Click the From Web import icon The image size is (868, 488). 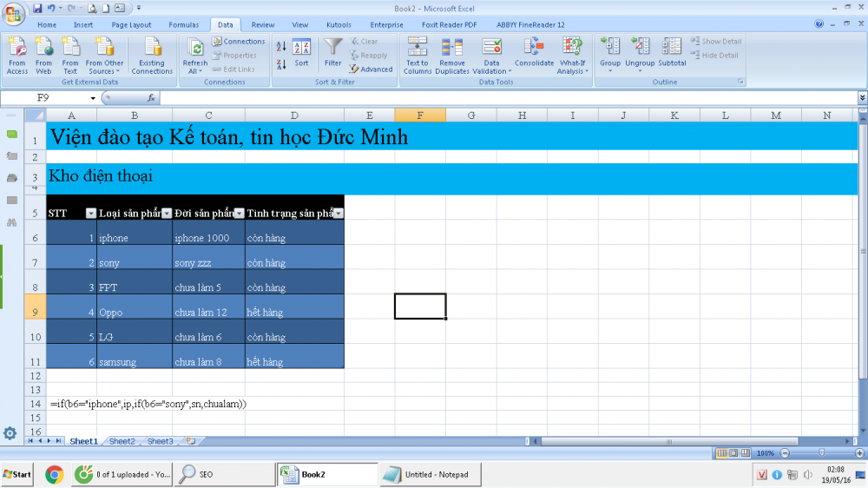click(43, 55)
